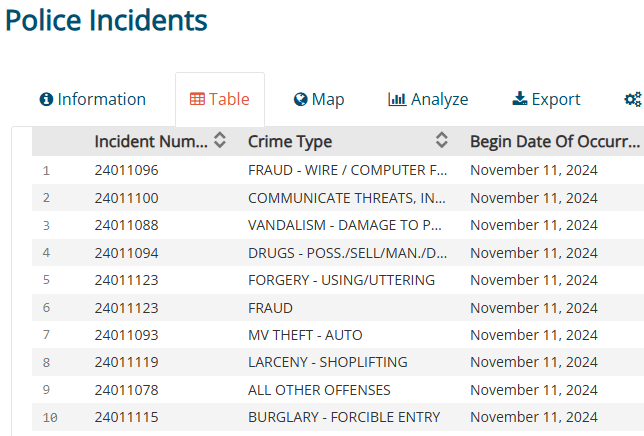
Task: Click row number 1 in table
Action: point(46,170)
